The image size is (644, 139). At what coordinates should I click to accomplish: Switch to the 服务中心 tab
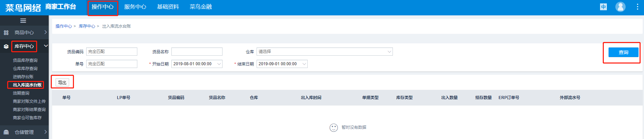coord(135,7)
